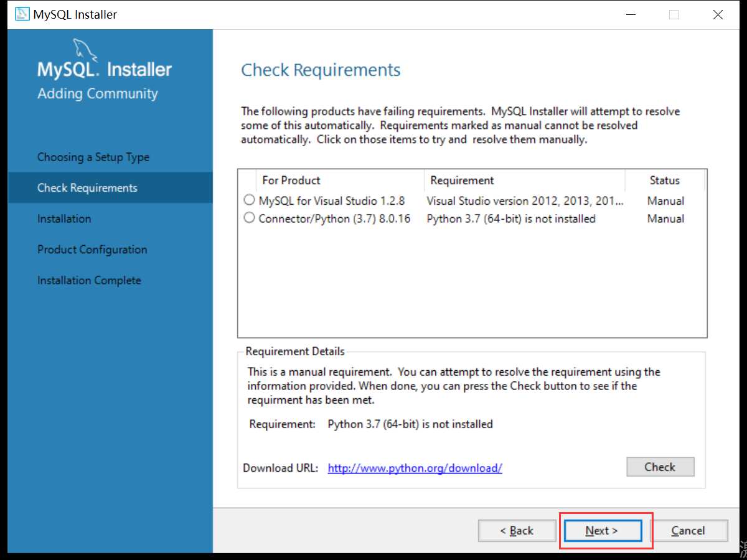Image resolution: width=747 pixels, height=560 pixels.
Task: Close the MySQL Installer window
Action: pos(718,15)
